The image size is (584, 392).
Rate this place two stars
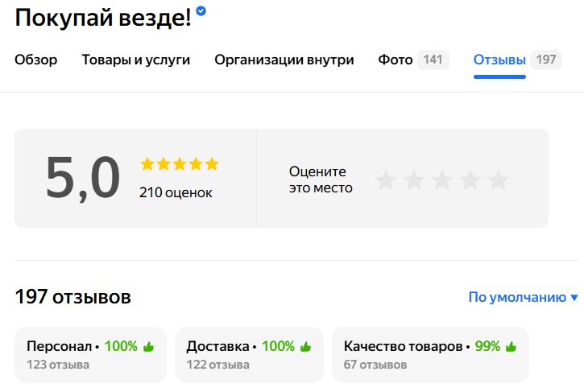pyautogui.click(x=414, y=180)
